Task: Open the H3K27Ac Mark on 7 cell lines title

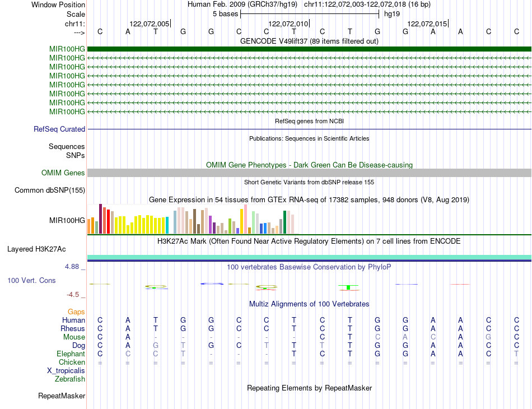Action: tap(309, 241)
